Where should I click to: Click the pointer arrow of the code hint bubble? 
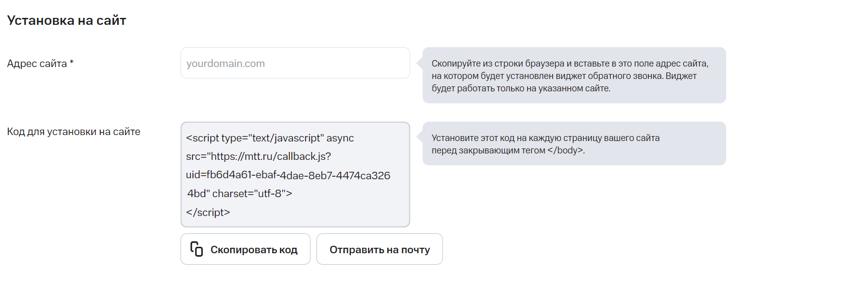420,138
